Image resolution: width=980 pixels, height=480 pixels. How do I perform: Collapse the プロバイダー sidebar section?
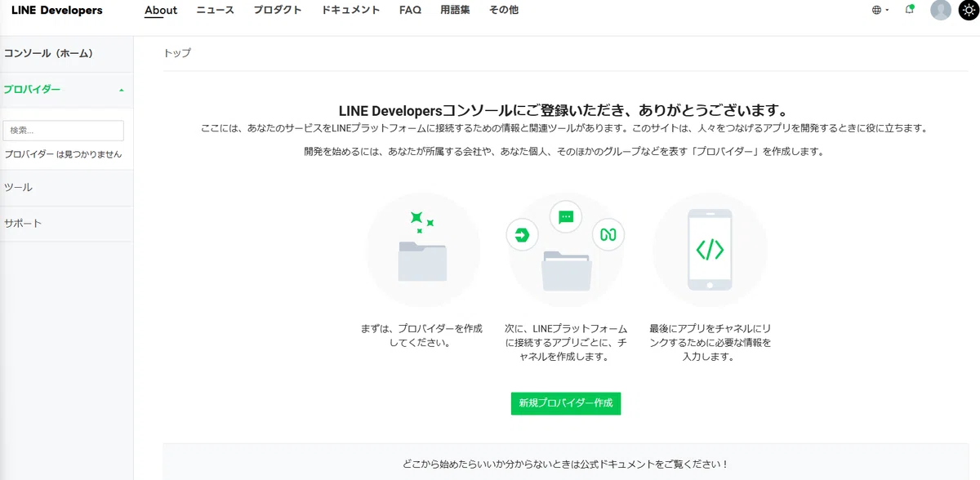coord(66,90)
